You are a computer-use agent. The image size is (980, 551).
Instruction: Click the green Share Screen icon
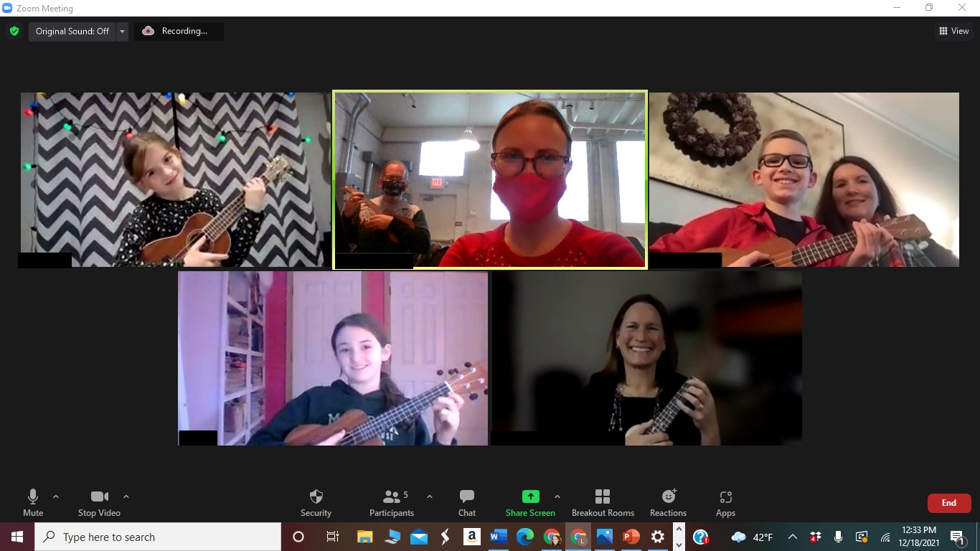tap(530, 496)
